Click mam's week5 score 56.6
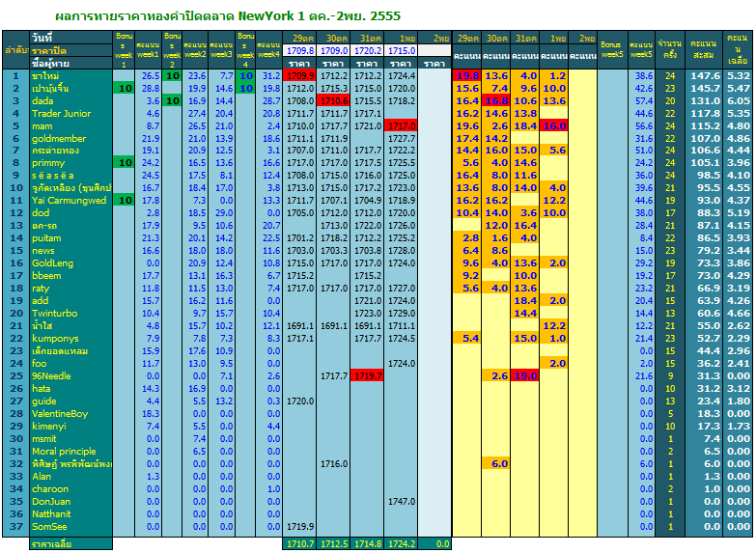756x553 pixels. pyautogui.click(x=644, y=125)
